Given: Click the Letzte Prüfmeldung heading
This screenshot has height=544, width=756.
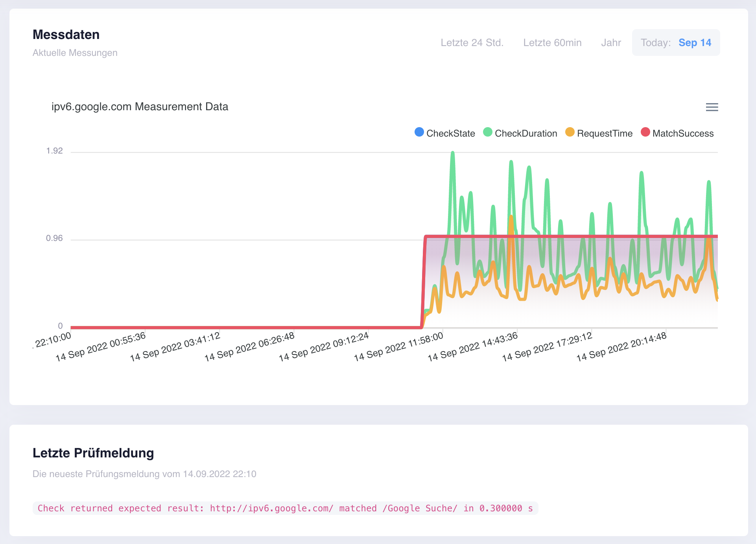Looking at the screenshot, I should [x=93, y=453].
